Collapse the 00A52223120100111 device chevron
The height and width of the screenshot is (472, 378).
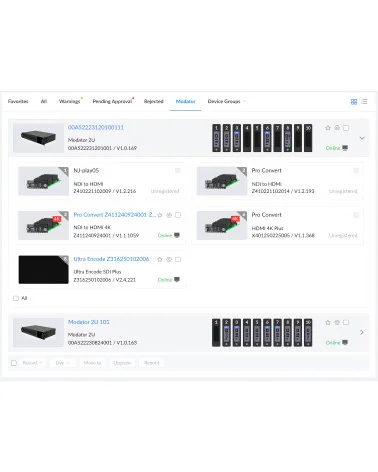362,138
